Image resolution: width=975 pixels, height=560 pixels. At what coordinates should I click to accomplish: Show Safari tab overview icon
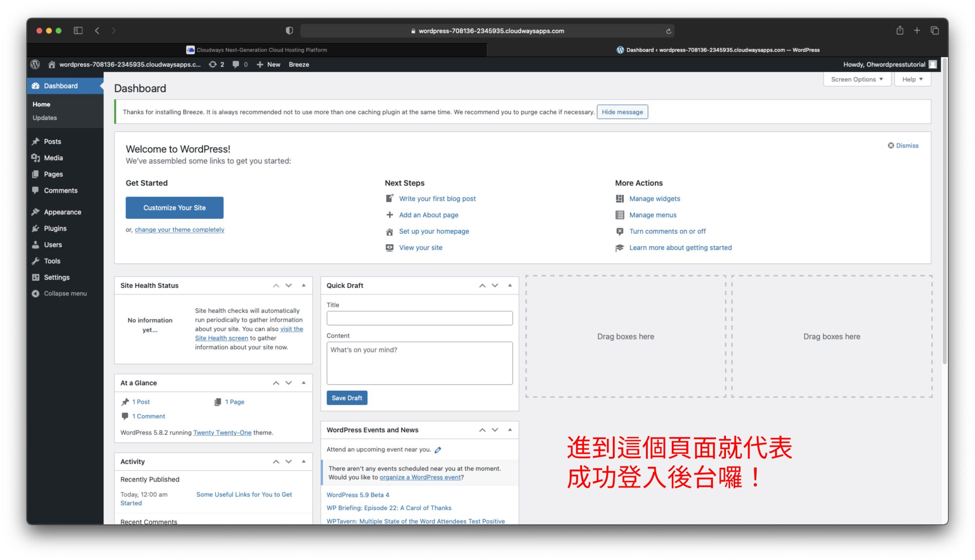[x=935, y=30]
